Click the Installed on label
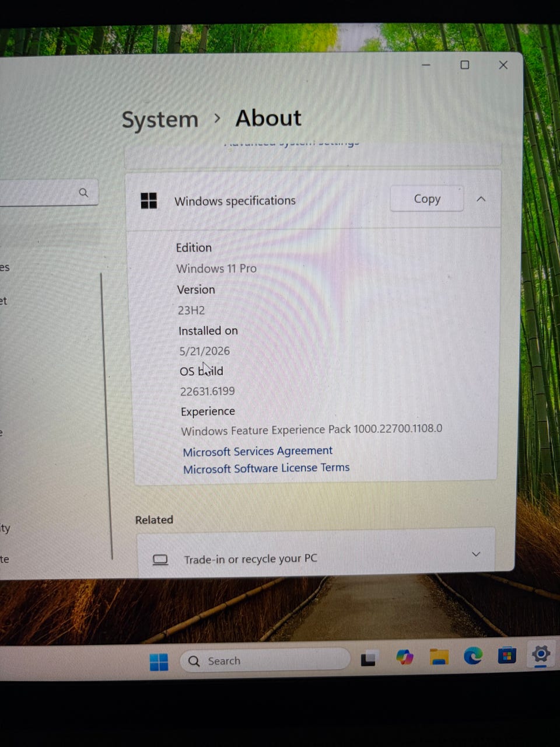Viewport: 560px width, 747px height. point(208,331)
